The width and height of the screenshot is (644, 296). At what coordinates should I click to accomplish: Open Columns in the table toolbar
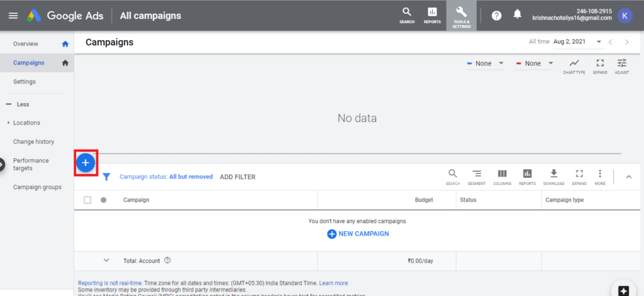(502, 176)
